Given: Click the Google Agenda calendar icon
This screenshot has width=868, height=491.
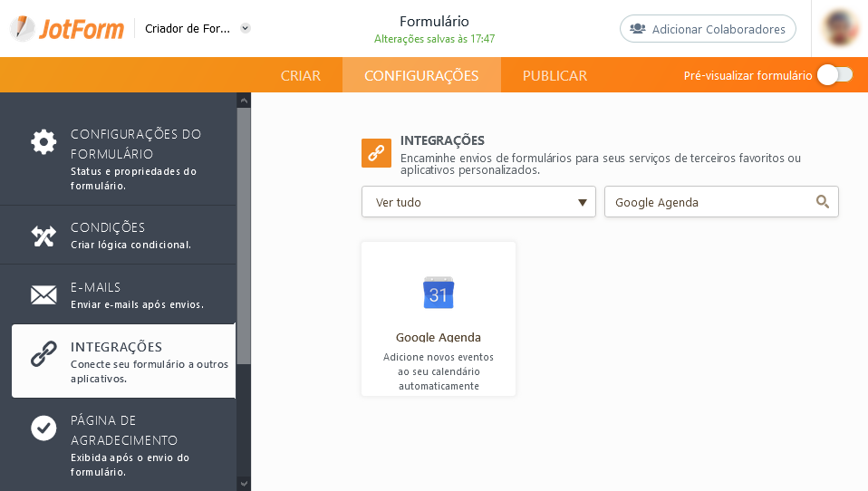Looking at the screenshot, I should pos(439,293).
